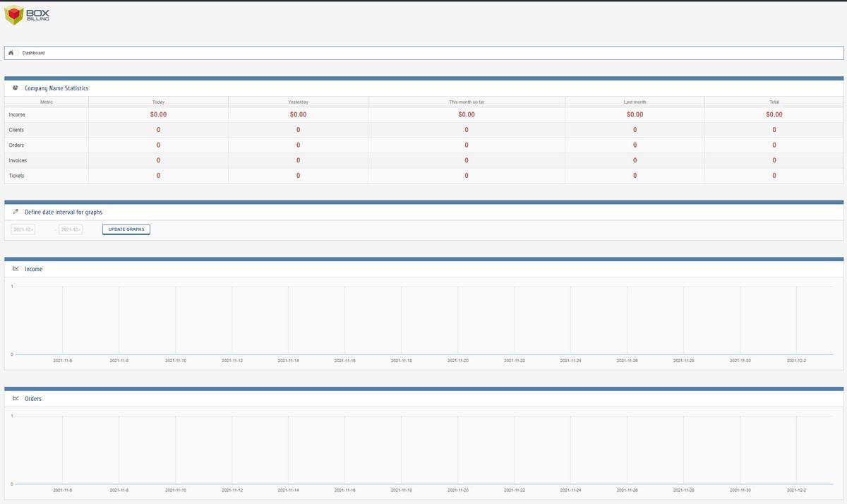Click the line graph icon beside Orders heading

point(16,398)
